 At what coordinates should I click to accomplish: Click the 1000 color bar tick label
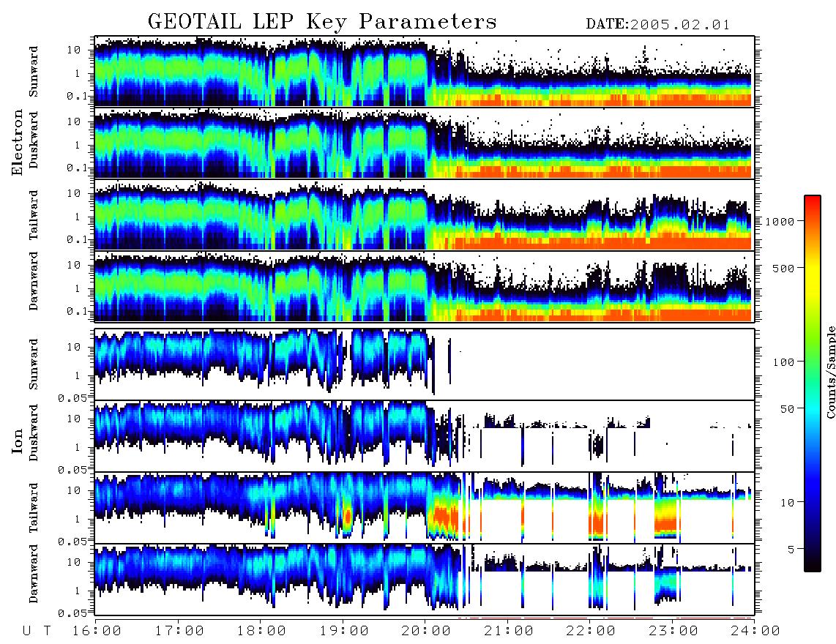(780, 221)
